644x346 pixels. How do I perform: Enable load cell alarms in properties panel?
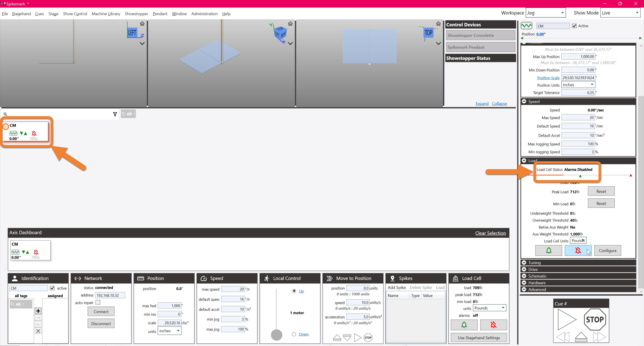549,250
